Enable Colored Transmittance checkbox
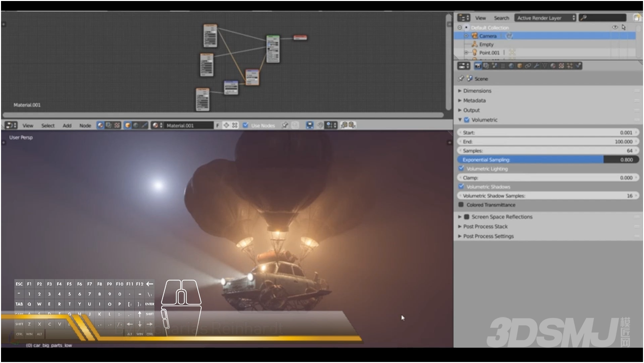The image size is (644, 363). (461, 205)
